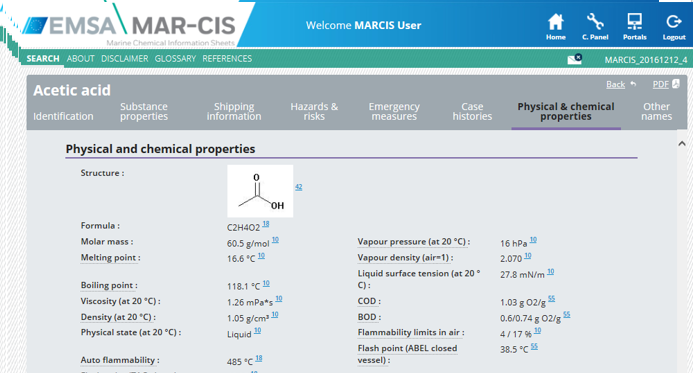The width and height of the screenshot is (693, 373).
Task: Open the Other names tab
Action: (656, 111)
